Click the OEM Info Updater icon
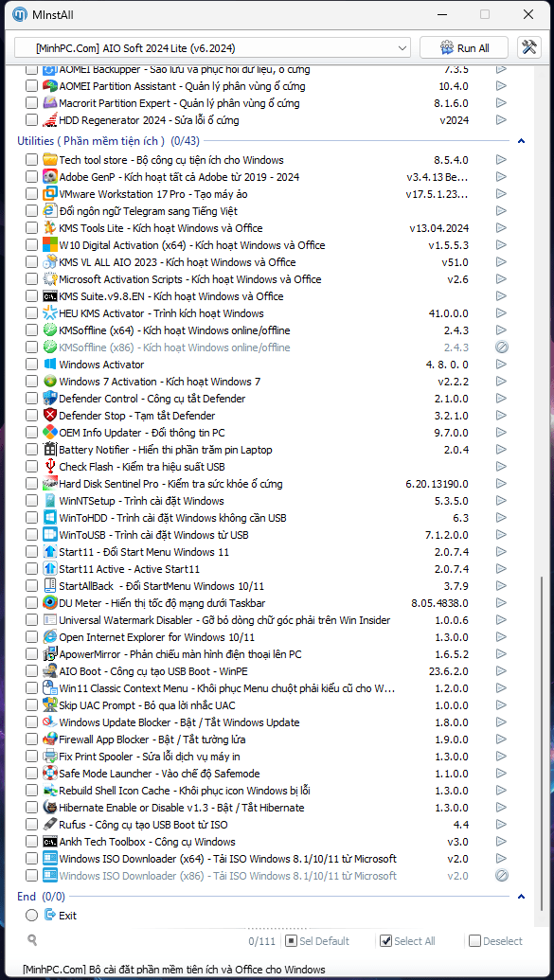554x980 pixels. pyautogui.click(x=50, y=433)
